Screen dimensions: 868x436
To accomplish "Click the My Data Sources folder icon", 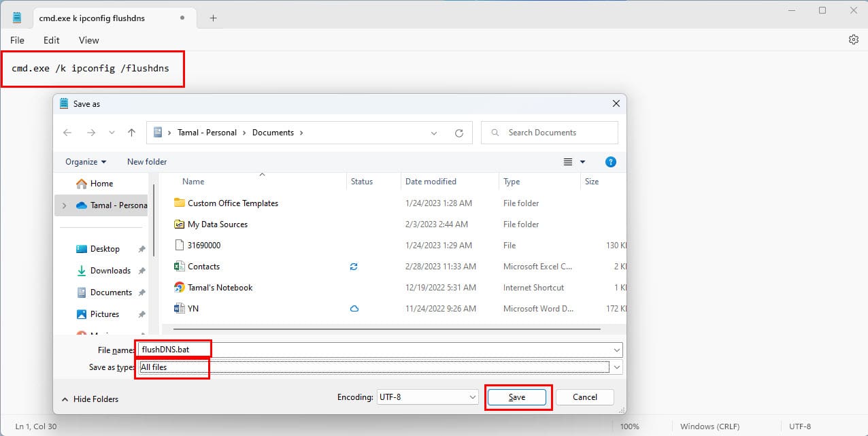I will 180,224.
